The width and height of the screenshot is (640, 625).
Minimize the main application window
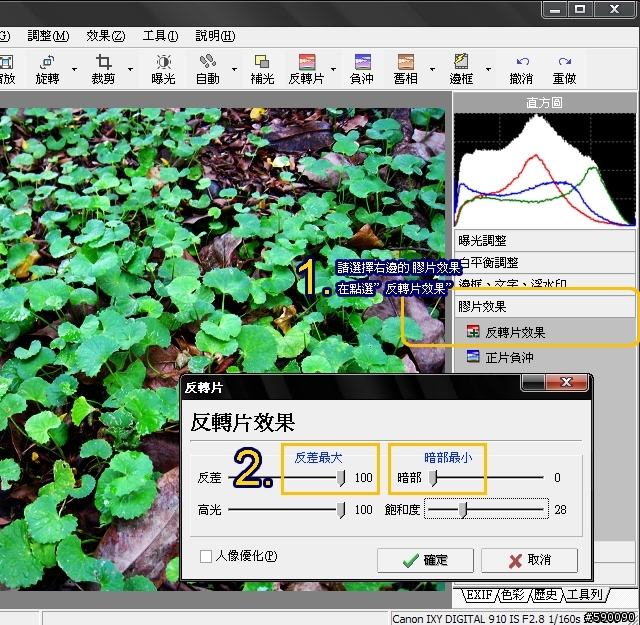click(555, 9)
